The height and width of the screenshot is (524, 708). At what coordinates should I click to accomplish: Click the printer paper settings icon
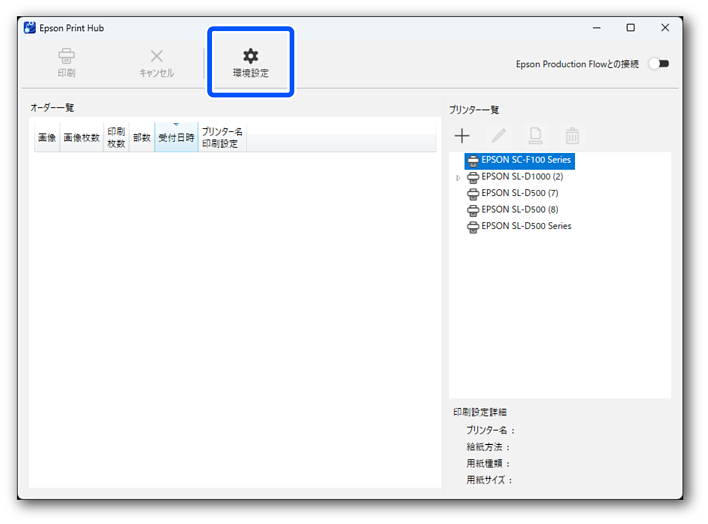pyautogui.click(x=535, y=136)
